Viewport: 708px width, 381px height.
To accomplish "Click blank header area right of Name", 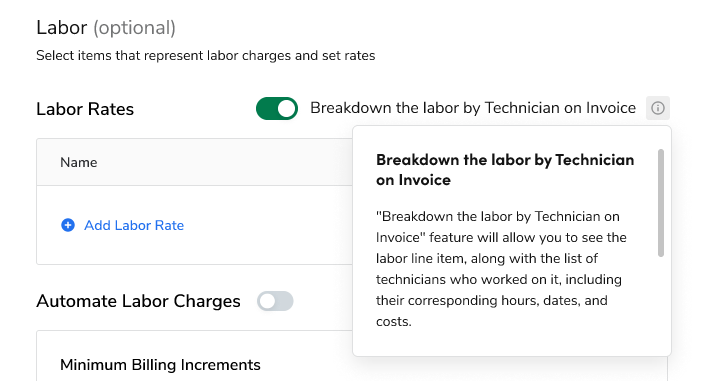I will click(226, 163).
